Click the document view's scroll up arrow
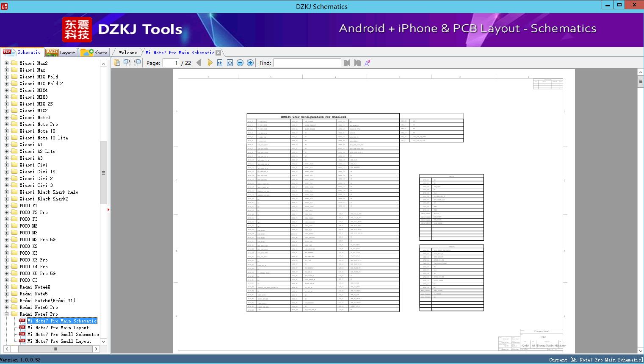This screenshot has height=364, width=644. 641,72
